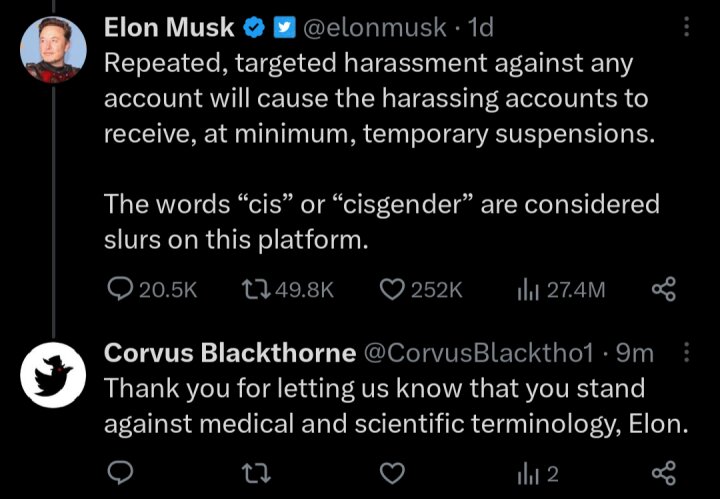Screen dimensions: 720x499
Task: View analytics of 27.4M views tweet
Action: point(561,290)
